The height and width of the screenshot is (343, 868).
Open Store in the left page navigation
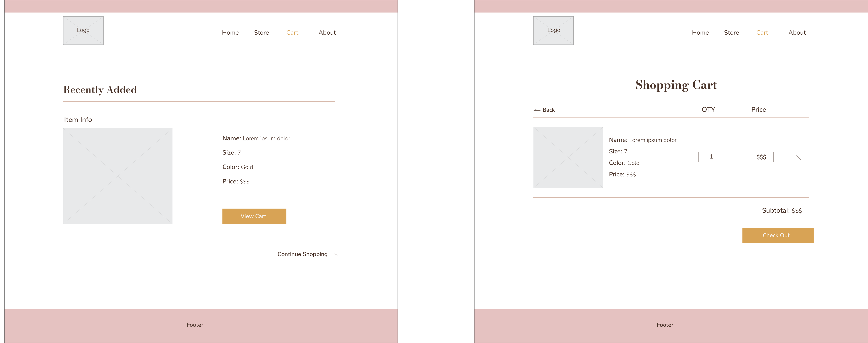click(261, 33)
